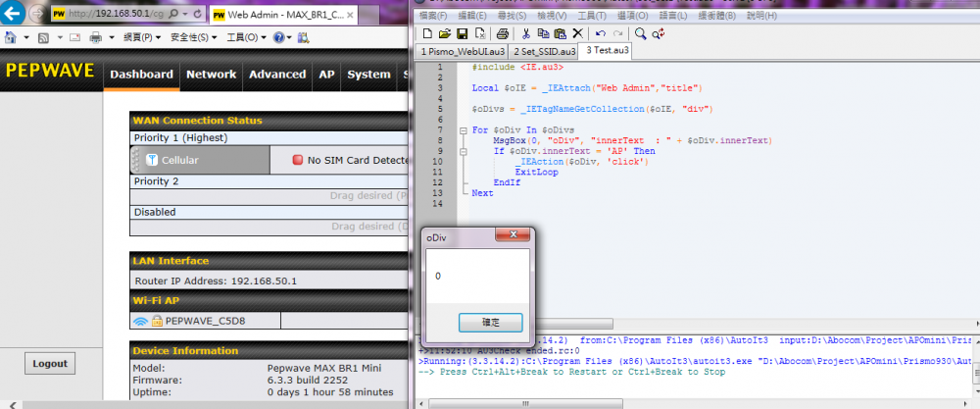The image size is (980, 409).
Task: Click the 確定 button in oDiv dialog
Action: (490, 323)
